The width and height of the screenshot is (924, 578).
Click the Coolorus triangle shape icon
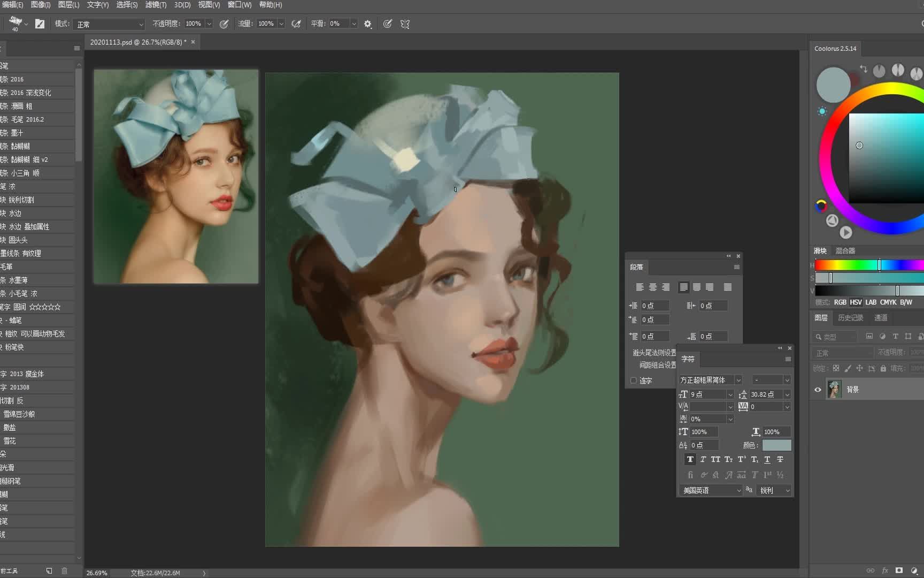831,220
